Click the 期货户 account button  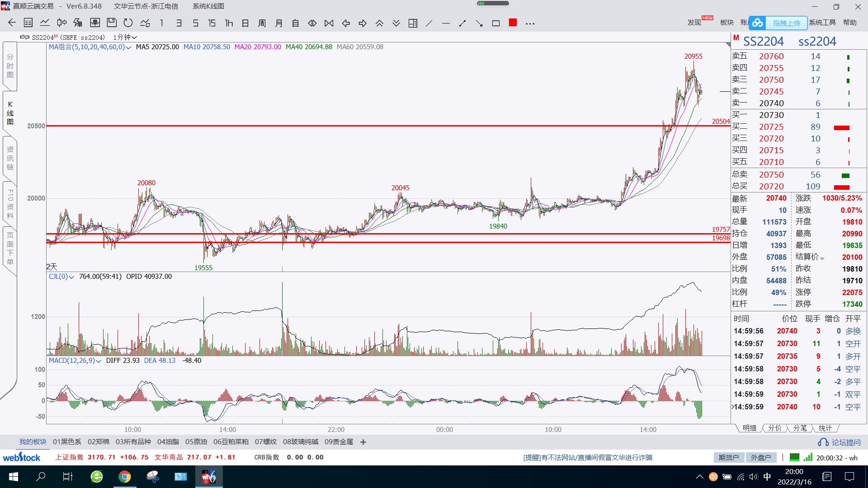click(x=729, y=458)
